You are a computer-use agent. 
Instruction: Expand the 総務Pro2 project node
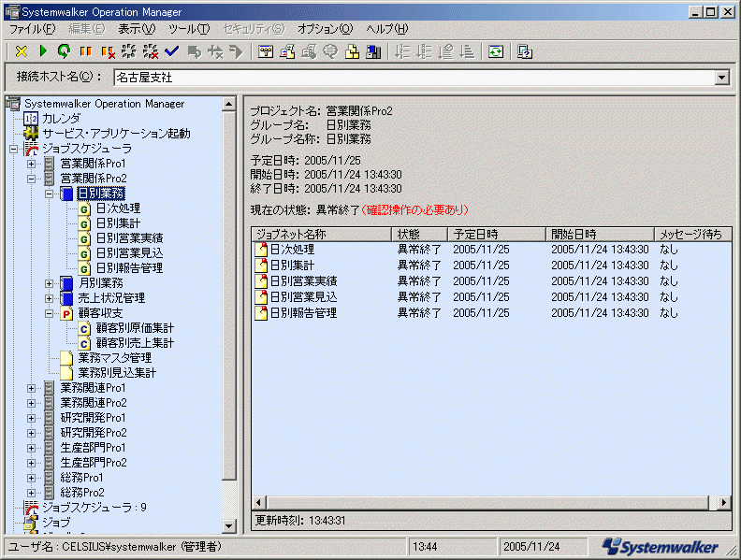(31, 493)
